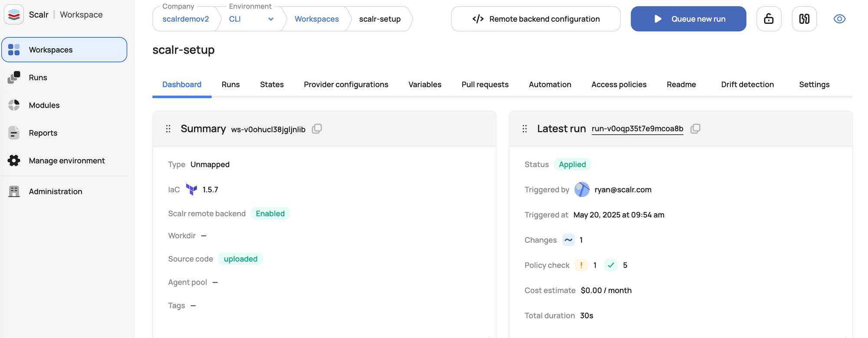Go to Workspaces breadcrumb link
The image size is (868, 338).
317,19
